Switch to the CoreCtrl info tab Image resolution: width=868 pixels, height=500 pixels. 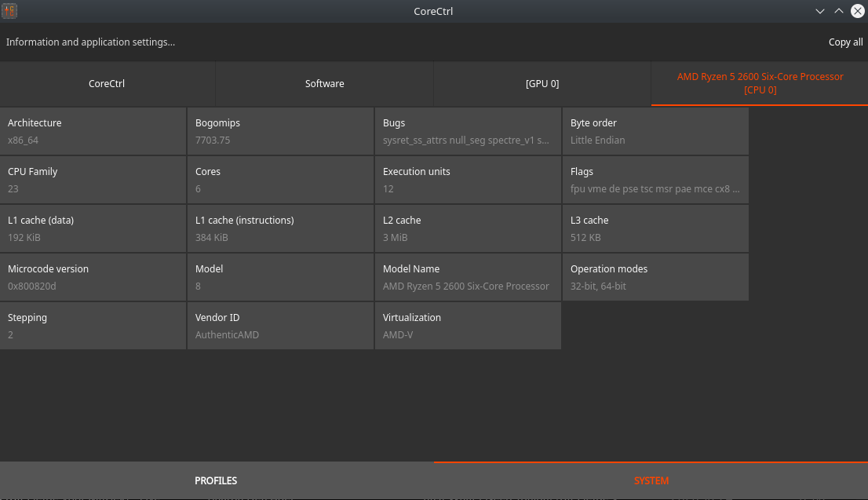pos(107,83)
